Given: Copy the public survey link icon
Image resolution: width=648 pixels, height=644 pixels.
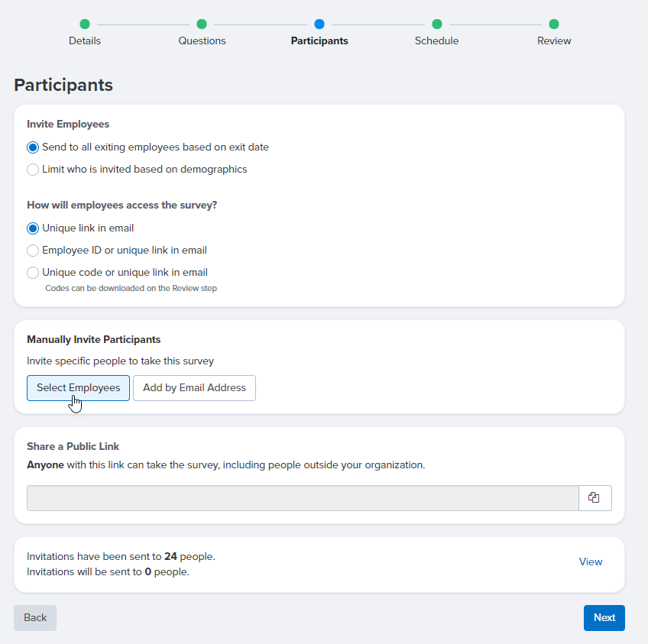Looking at the screenshot, I should (x=595, y=498).
